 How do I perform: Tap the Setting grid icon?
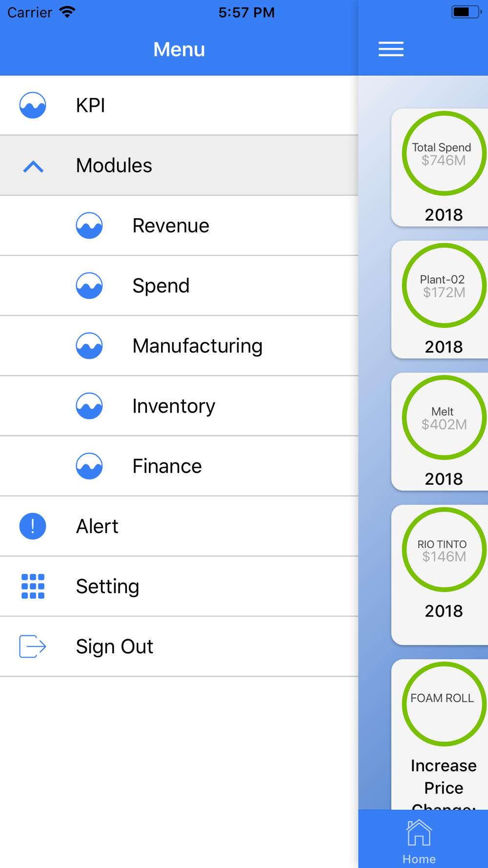pyautogui.click(x=33, y=586)
